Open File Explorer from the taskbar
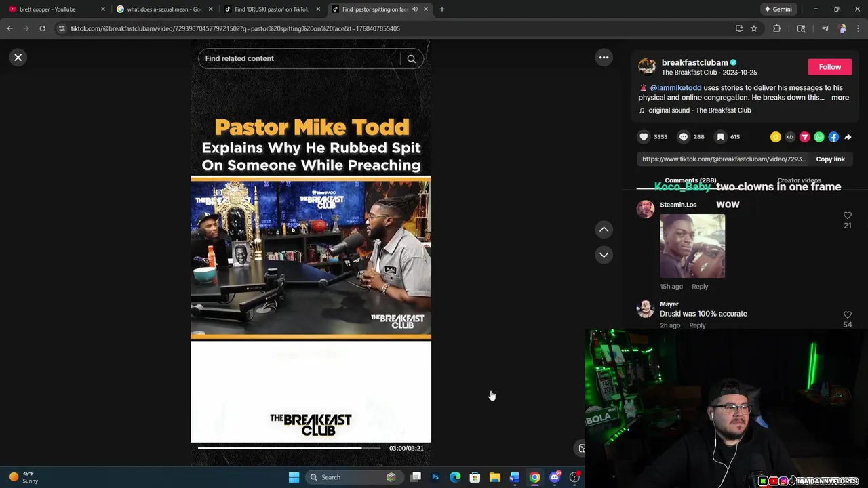Image resolution: width=868 pixels, height=488 pixels. (x=495, y=477)
